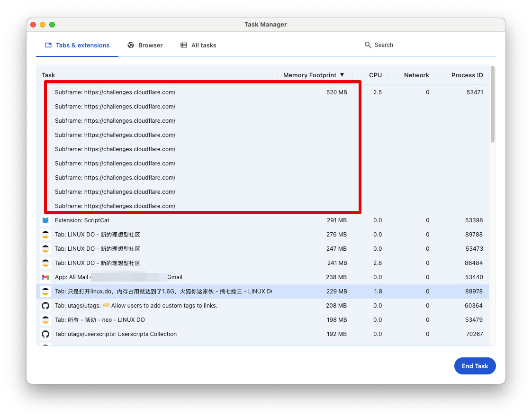Click LINUX DO icon beside neo activity tab
The width and height of the screenshot is (532, 419).
point(45,320)
